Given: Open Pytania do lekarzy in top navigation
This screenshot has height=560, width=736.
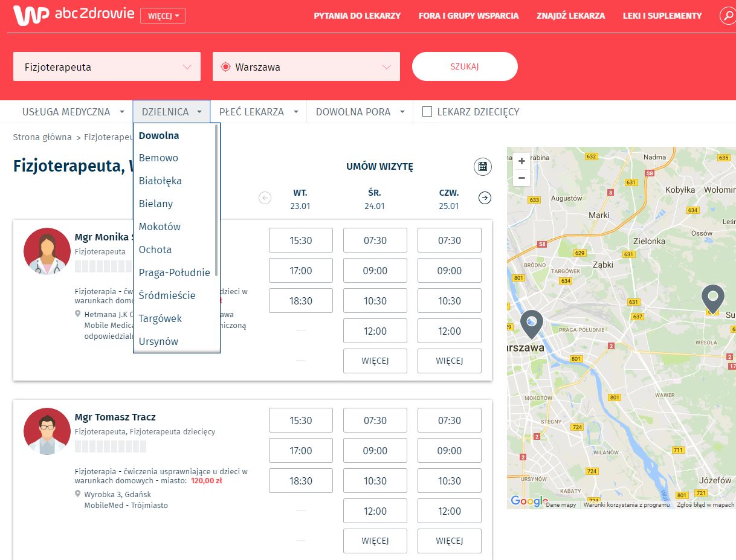Looking at the screenshot, I should click(x=357, y=16).
